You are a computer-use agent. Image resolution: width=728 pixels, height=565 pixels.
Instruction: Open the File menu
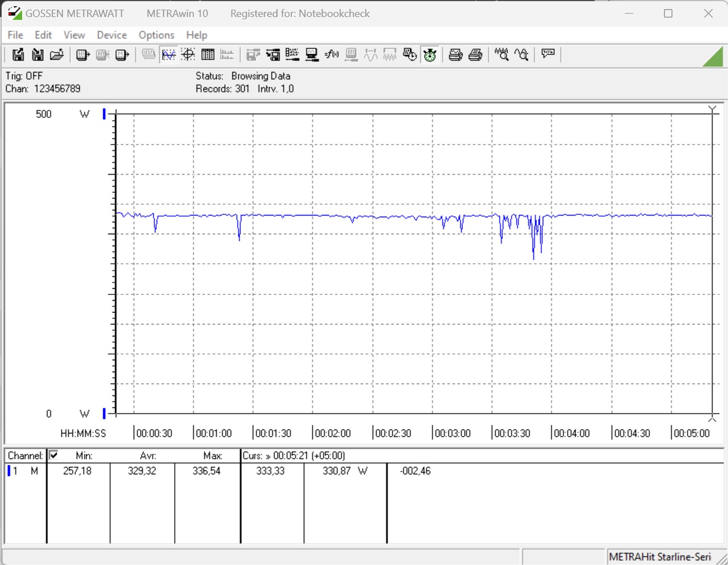pos(15,35)
